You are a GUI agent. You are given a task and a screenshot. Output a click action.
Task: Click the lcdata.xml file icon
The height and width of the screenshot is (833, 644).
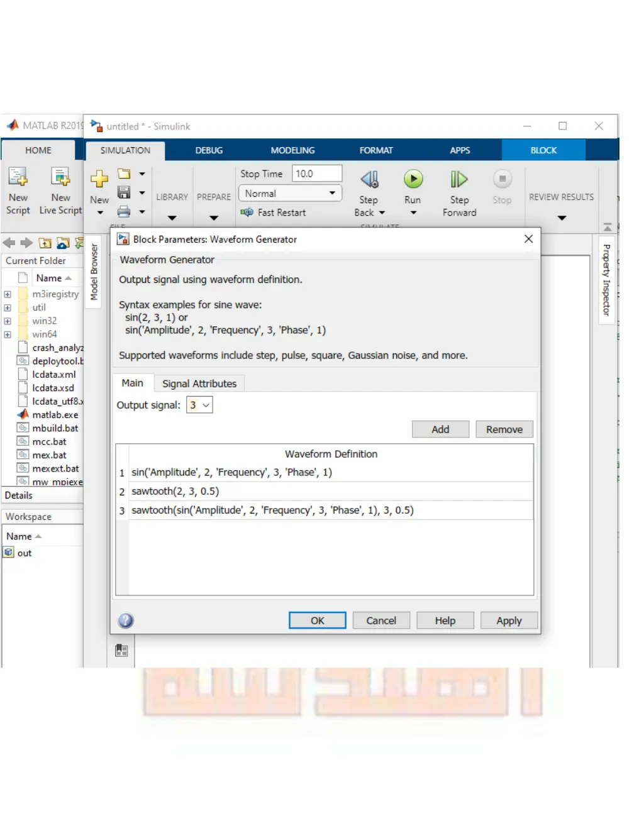23,374
